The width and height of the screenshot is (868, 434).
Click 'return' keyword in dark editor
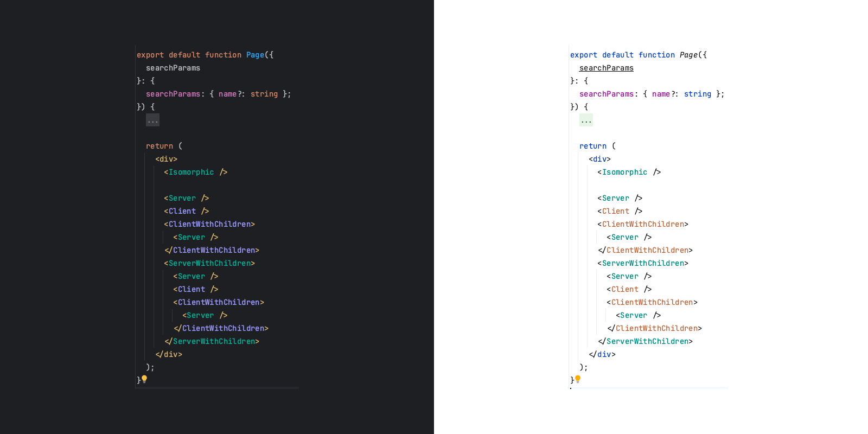pyautogui.click(x=159, y=146)
